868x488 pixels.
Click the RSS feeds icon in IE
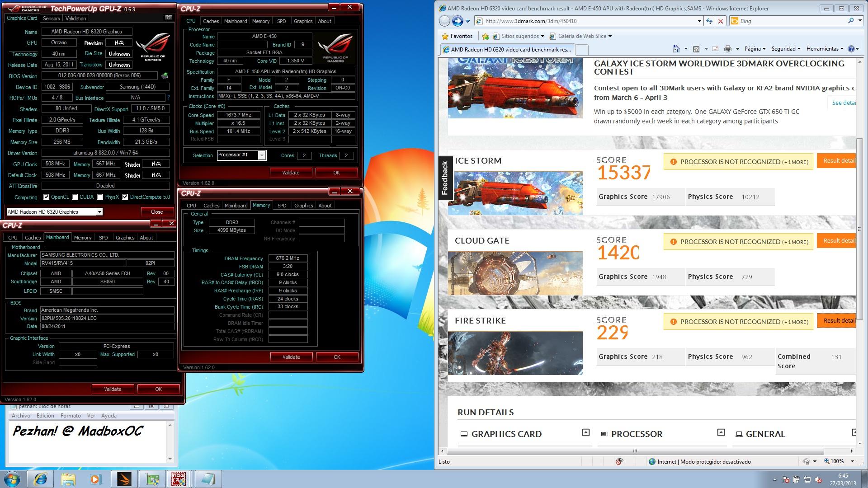coord(696,49)
